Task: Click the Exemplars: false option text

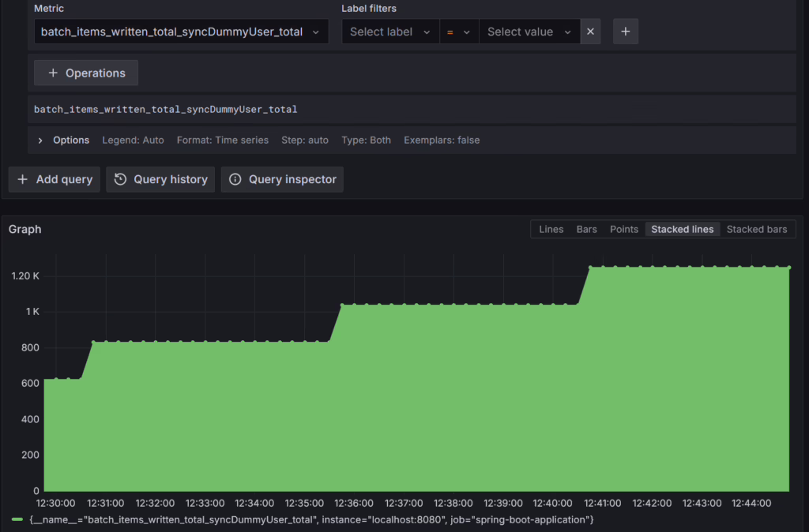Action: pyautogui.click(x=442, y=140)
